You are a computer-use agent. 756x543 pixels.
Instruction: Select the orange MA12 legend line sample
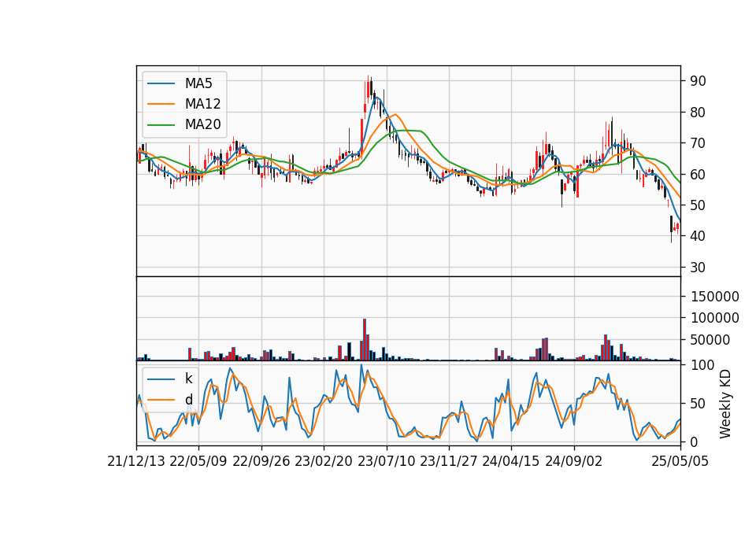pyautogui.click(x=161, y=104)
